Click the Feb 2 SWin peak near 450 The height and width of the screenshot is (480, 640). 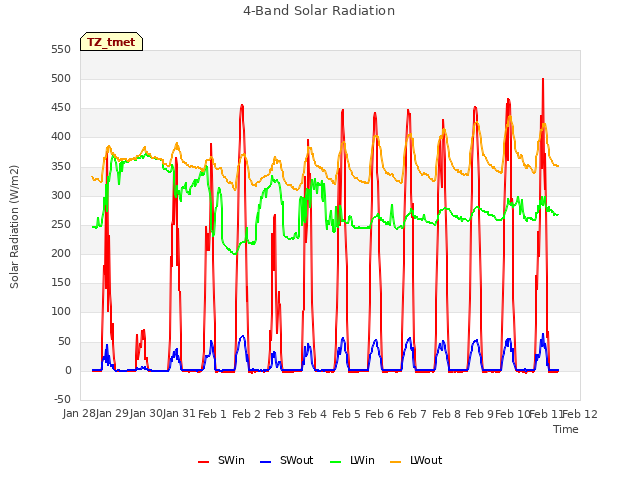coord(242,106)
